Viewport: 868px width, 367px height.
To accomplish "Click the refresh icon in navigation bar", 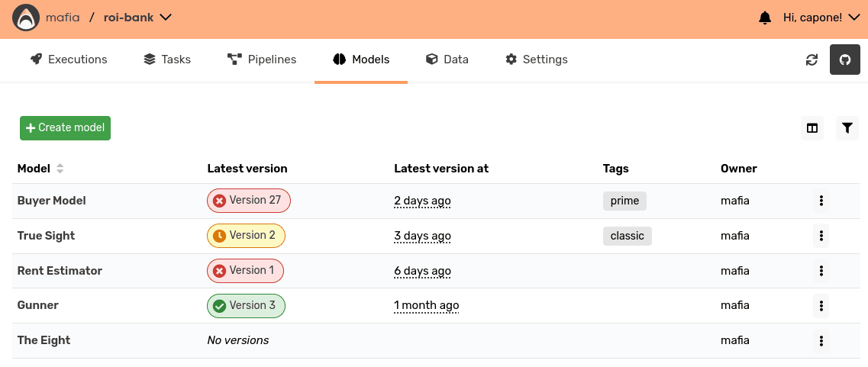I will (812, 60).
